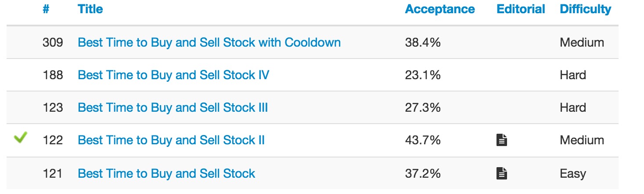Click the 43.7% acceptance value
The height and width of the screenshot is (194, 644).
click(x=422, y=140)
